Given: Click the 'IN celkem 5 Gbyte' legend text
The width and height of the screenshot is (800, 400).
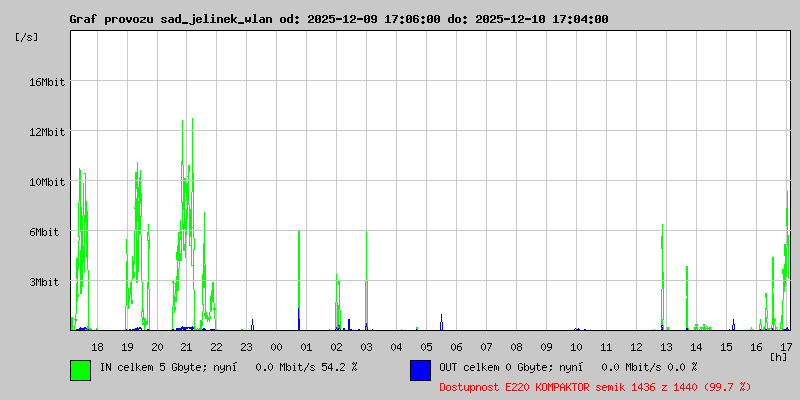Looking at the screenshot, I should pyautogui.click(x=152, y=367).
